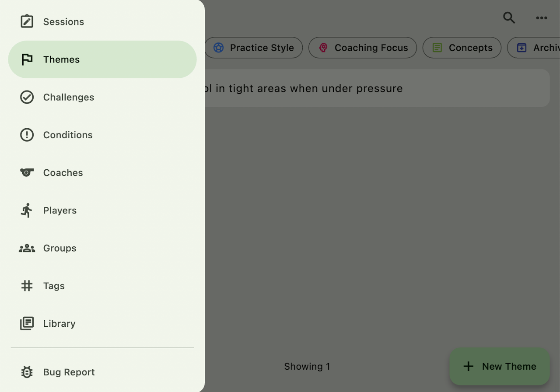Click the Library books icon
The height and width of the screenshot is (392, 560).
27,323
